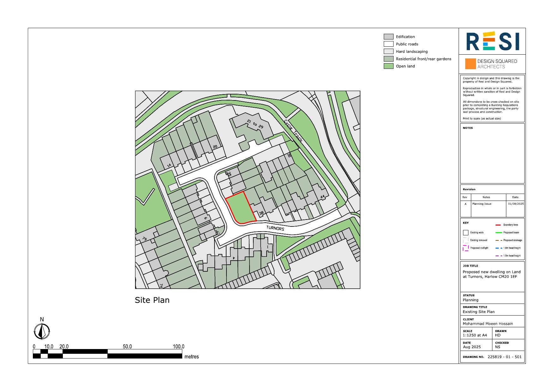Click the Proposed beam green line symbol
Screen dimensions: 554x392
(499, 232)
